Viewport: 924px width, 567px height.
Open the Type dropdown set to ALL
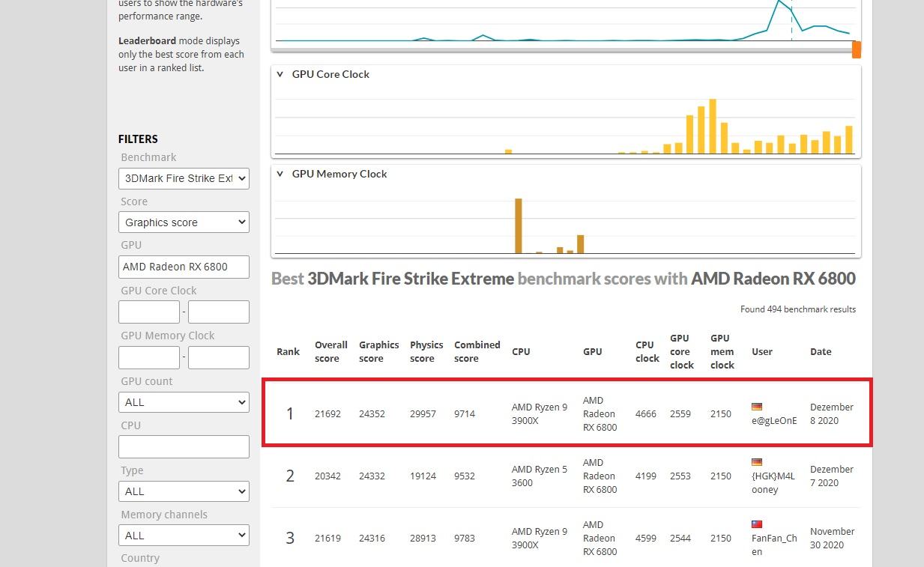184,491
